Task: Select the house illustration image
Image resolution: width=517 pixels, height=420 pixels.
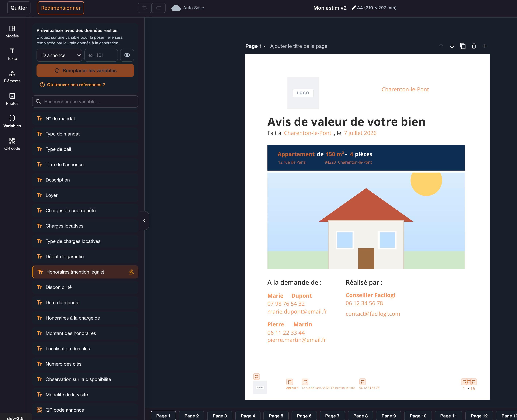Action: [x=366, y=221]
